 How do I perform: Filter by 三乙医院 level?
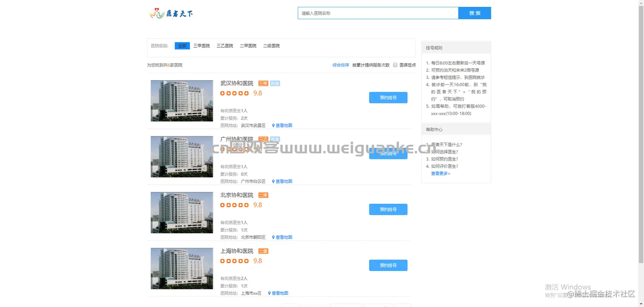click(225, 46)
